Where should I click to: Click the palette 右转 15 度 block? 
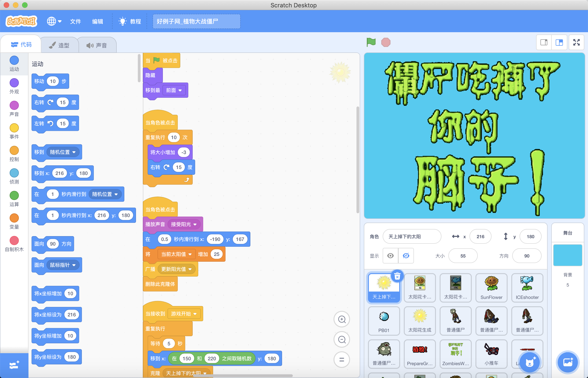tap(55, 103)
